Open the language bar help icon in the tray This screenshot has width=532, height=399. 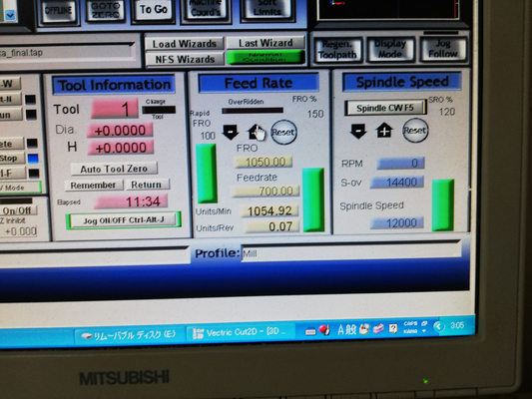pos(393,328)
